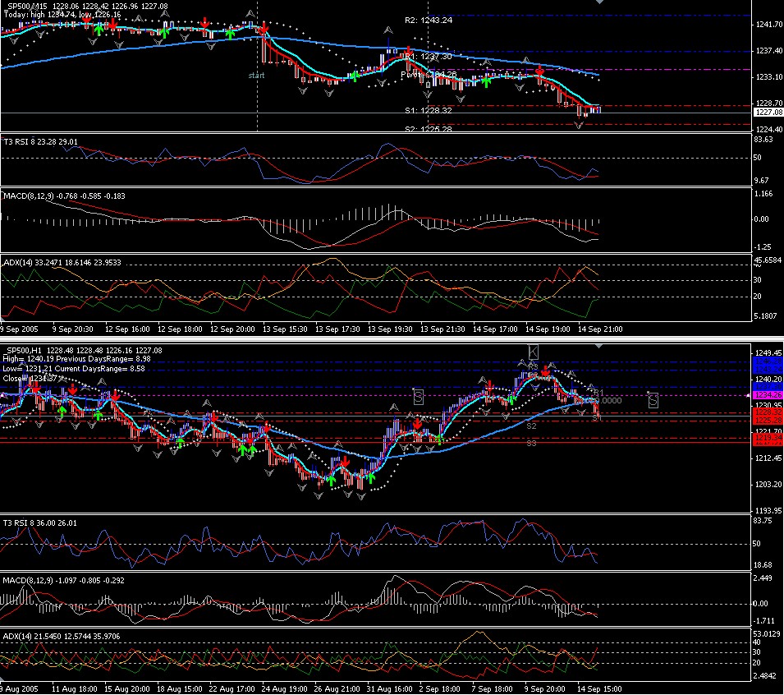Click the magenta 1234.26 pivot price tag

(x=768, y=395)
